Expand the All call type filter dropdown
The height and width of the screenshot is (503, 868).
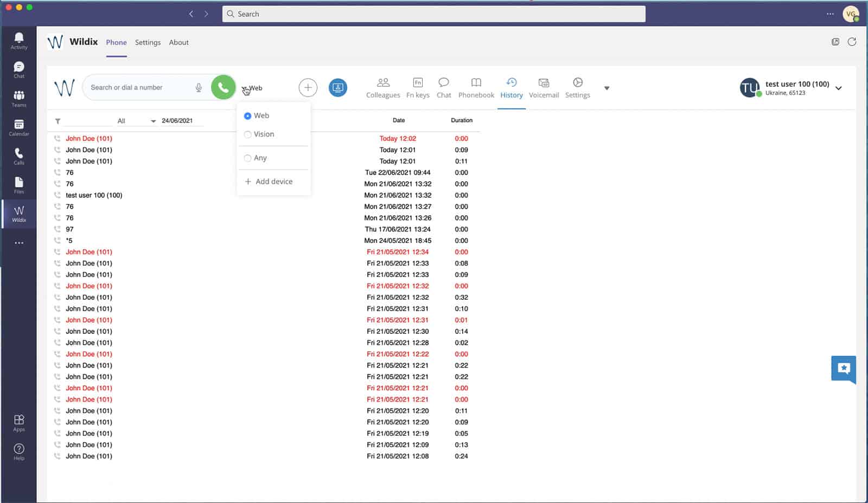pyautogui.click(x=136, y=121)
